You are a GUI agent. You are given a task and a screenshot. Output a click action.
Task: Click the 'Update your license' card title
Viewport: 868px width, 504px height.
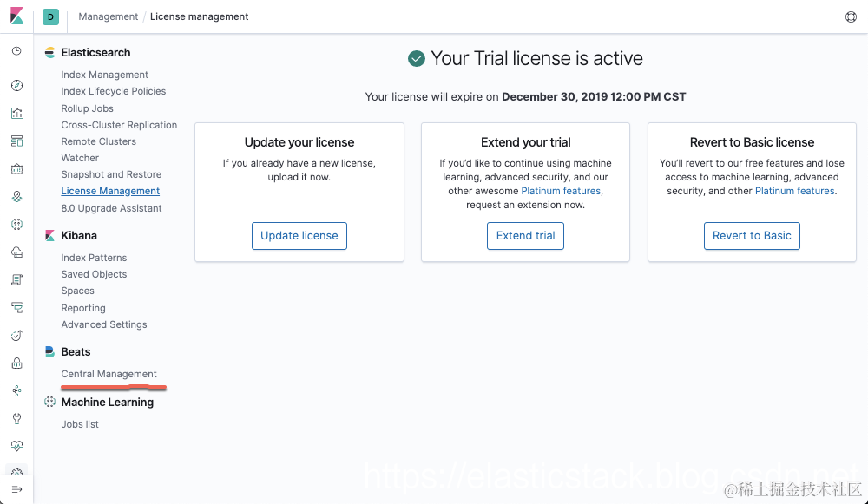coord(299,142)
